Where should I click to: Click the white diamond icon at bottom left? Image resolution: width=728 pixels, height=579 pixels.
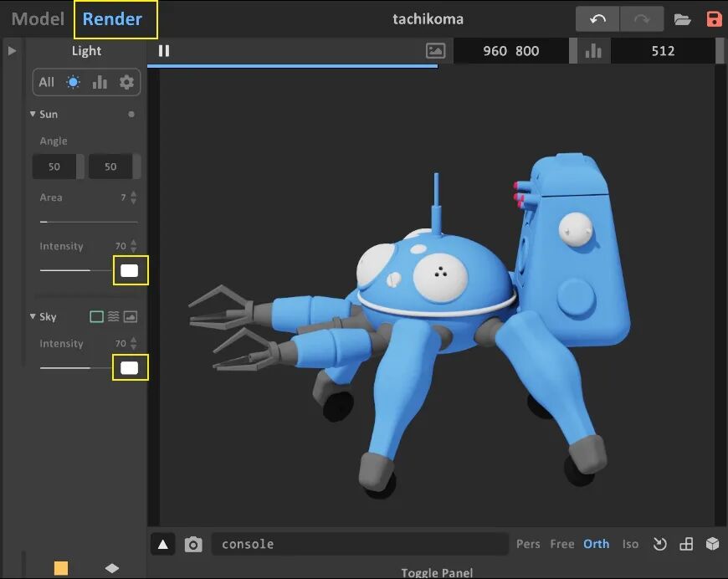tap(112, 568)
